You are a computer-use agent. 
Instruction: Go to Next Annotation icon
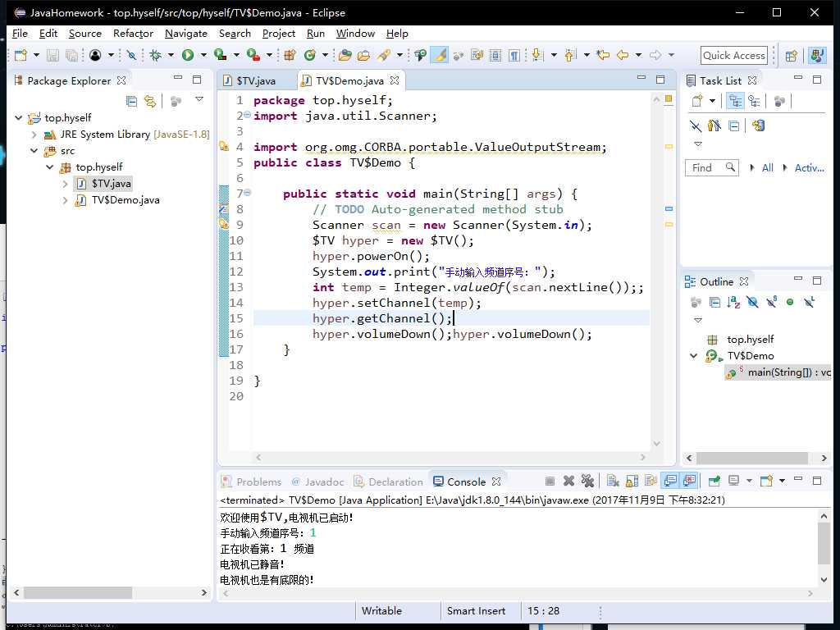(x=537, y=55)
